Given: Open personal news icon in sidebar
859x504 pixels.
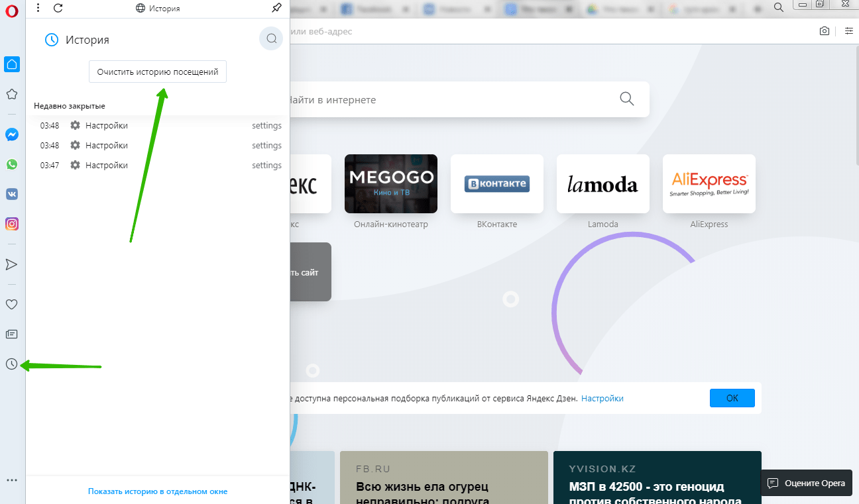Looking at the screenshot, I should (12, 334).
